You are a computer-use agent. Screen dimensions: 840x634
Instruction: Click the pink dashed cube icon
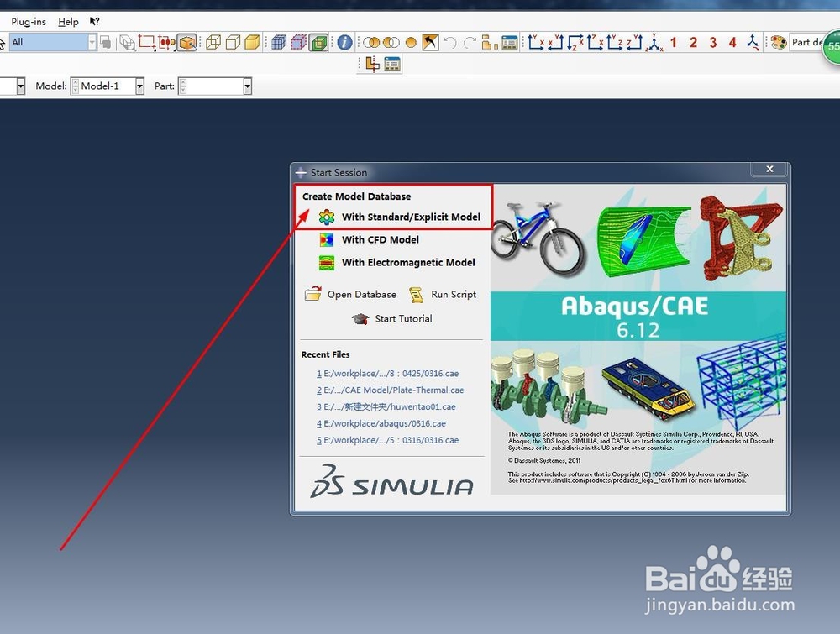[298, 42]
